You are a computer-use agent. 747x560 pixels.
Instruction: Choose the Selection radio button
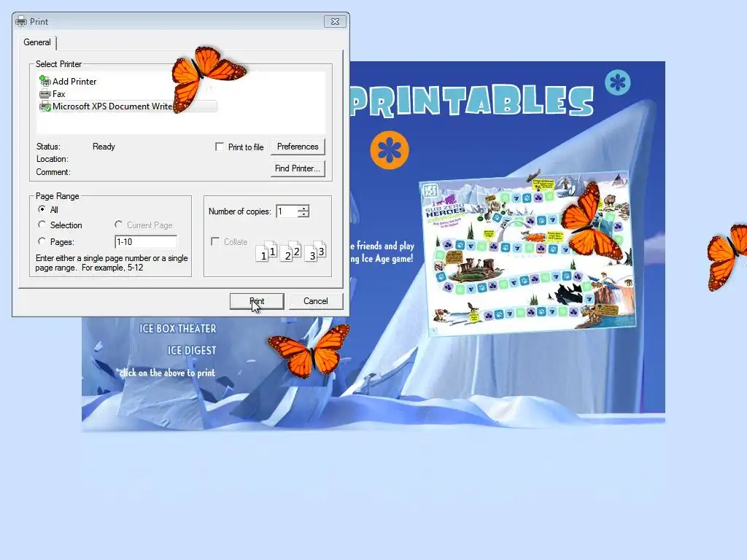point(42,225)
